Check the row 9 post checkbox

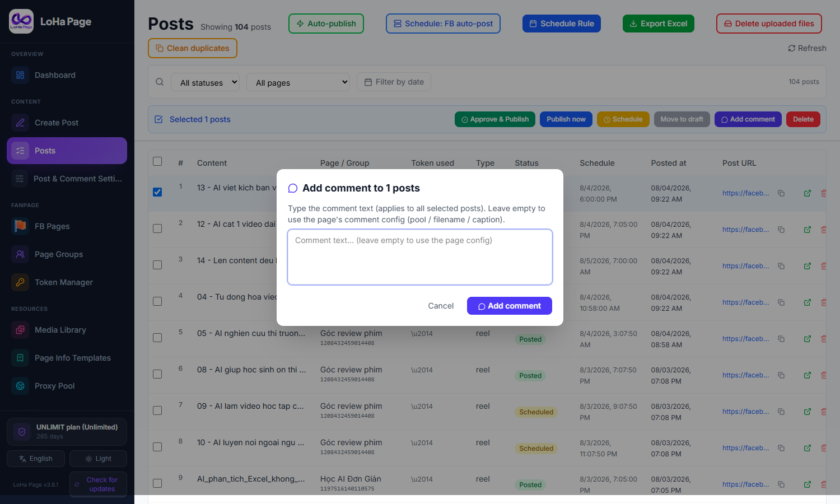[x=157, y=483]
